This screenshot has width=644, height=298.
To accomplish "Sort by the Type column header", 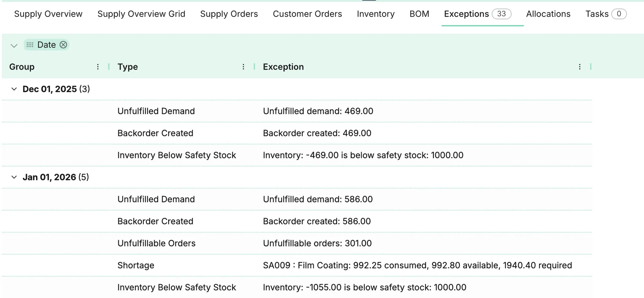I will (128, 67).
